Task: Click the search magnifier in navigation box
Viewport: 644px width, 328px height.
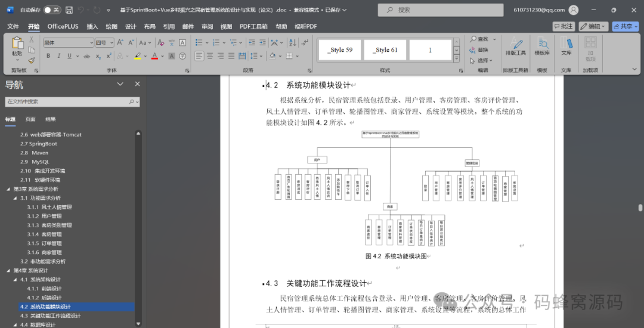Action: click(132, 101)
